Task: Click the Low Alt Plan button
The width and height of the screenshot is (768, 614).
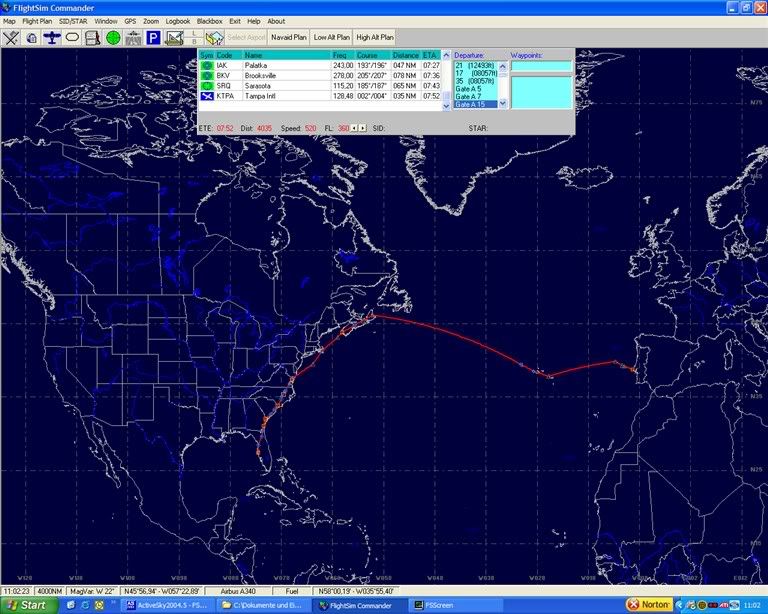Action: click(x=332, y=37)
